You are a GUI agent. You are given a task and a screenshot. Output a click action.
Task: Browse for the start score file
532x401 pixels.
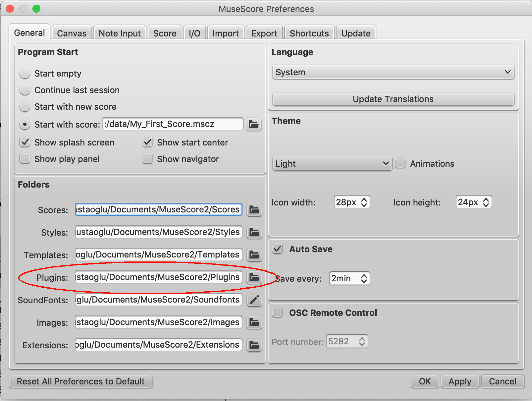[x=254, y=125]
